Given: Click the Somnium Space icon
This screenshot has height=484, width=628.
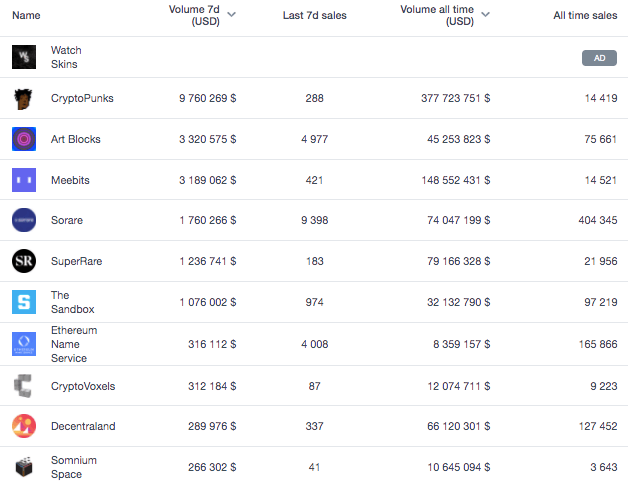Looking at the screenshot, I should click(x=24, y=467).
